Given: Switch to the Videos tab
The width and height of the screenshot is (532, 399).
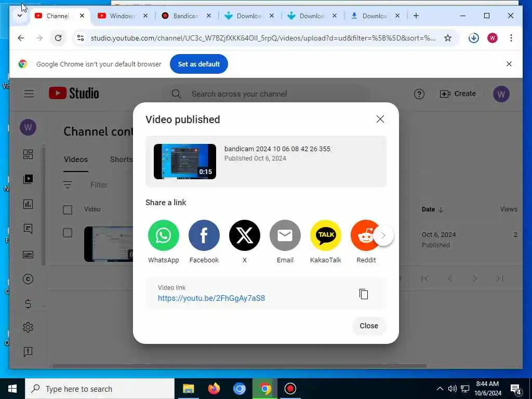Looking at the screenshot, I should pyautogui.click(x=76, y=159).
